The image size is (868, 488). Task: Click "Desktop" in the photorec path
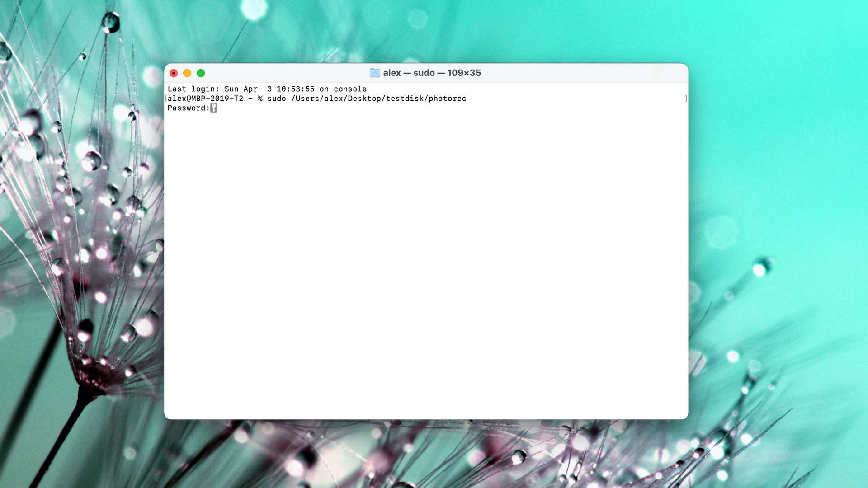pos(364,99)
